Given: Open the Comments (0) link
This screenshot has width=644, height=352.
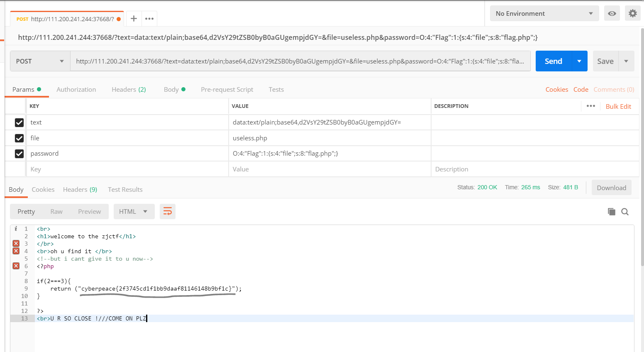Looking at the screenshot, I should pyautogui.click(x=614, y=89).
